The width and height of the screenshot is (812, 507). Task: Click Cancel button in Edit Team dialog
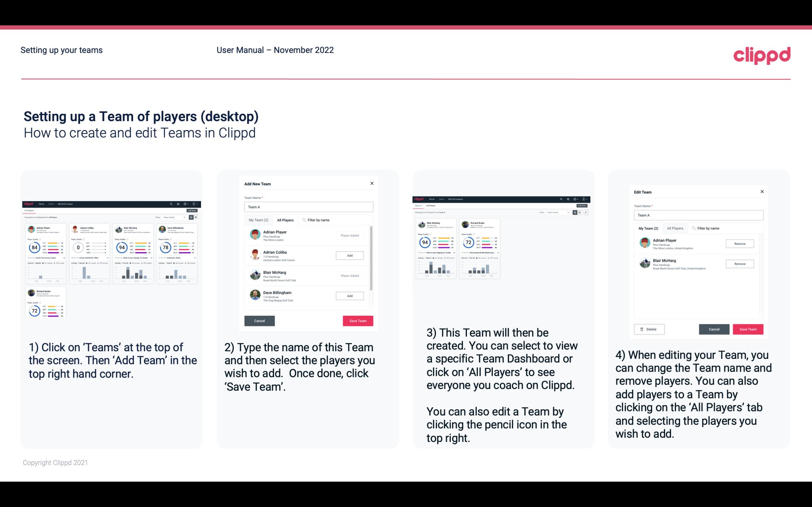(x=715, y=329)
